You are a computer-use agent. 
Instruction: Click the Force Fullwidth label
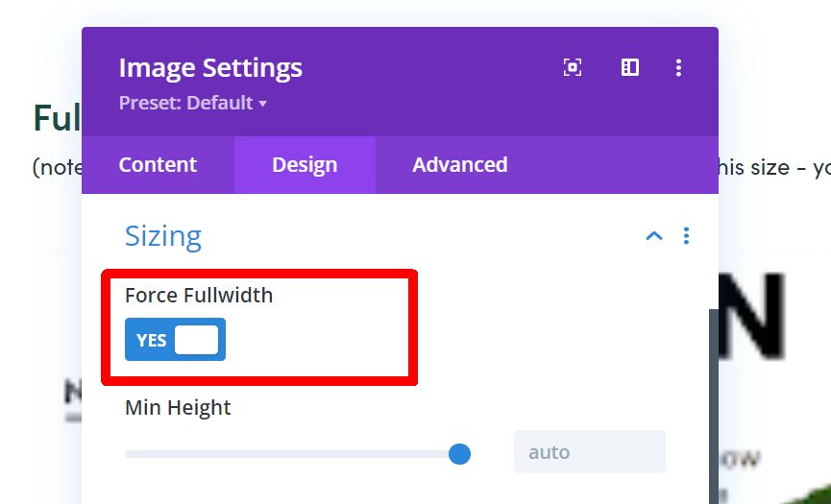pos(199,295)
